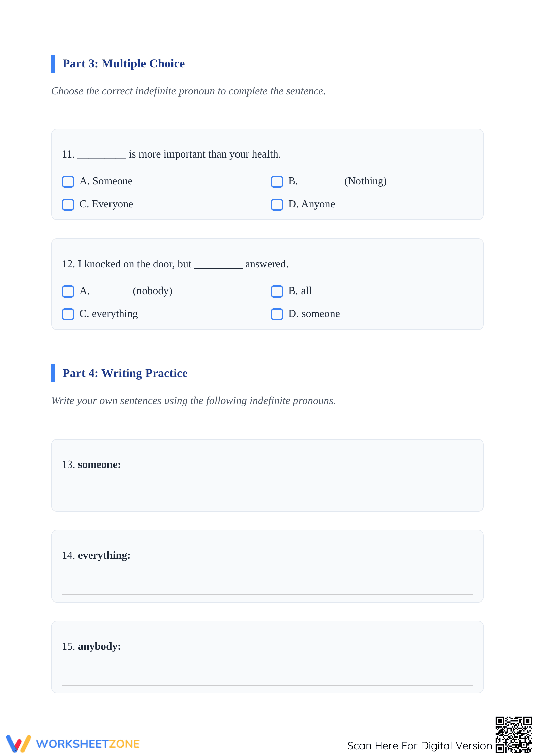This screenshot has height=756, width=535.
Task: Click the WorksheetZone W logo icon
Action: pyautogui.click(x=19, y=744)
